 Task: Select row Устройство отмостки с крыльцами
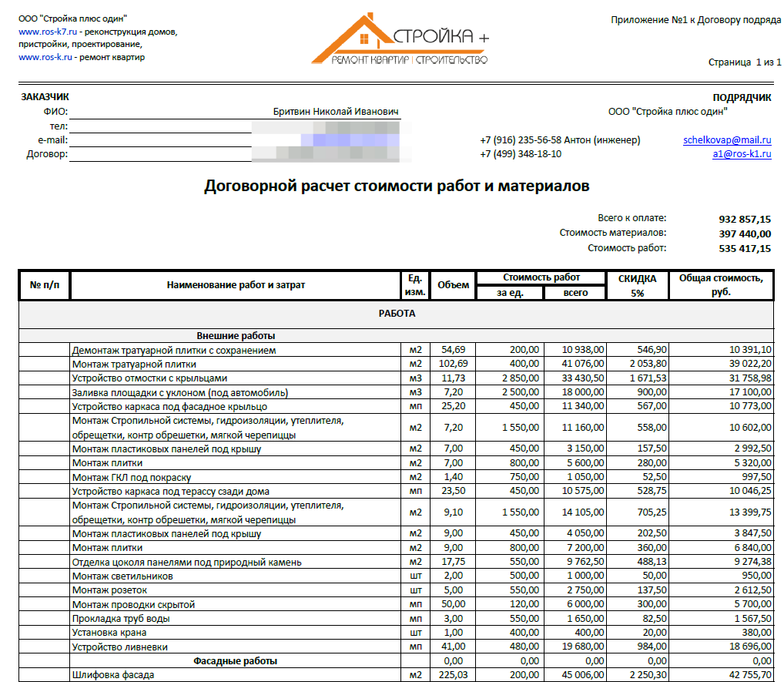point(397,378)
